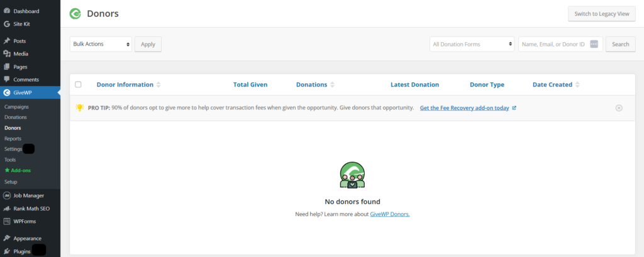This screenshot has width=644, height=257.
Task: Click the Rank Math SEO icon
Action: click(6, 209)
